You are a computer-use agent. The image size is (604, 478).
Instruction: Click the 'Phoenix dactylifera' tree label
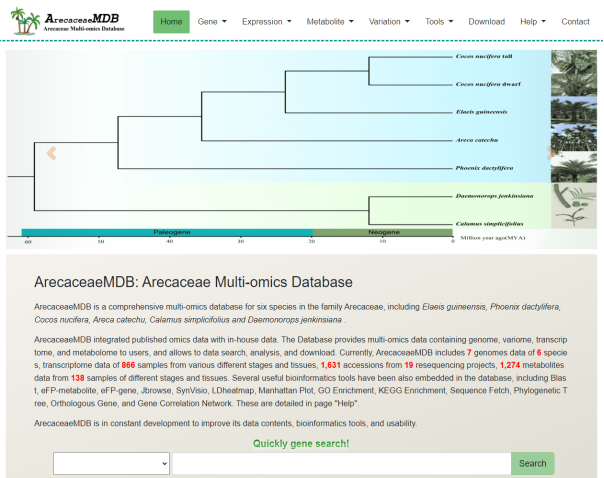coord(484,168)
